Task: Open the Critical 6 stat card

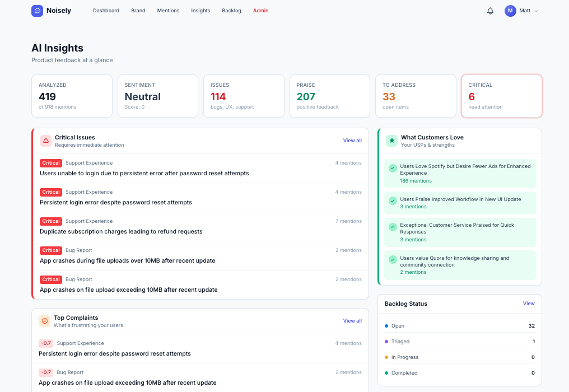Action: coord(502,96)
